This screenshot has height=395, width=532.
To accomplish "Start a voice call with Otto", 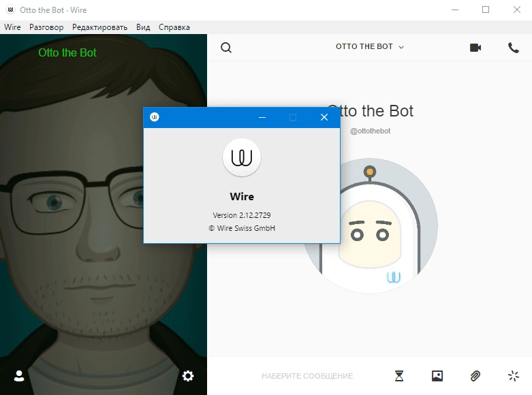I will pyautogui.click(x=514, y=48).
